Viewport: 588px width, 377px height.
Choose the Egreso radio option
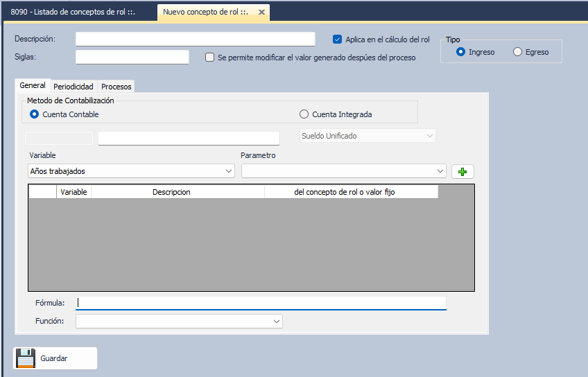[x=517, y=52]
